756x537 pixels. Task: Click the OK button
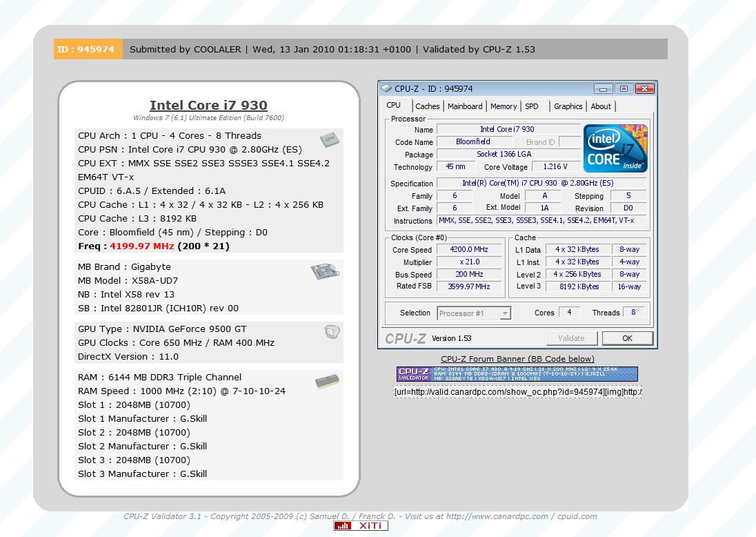[x=627, y=338]
